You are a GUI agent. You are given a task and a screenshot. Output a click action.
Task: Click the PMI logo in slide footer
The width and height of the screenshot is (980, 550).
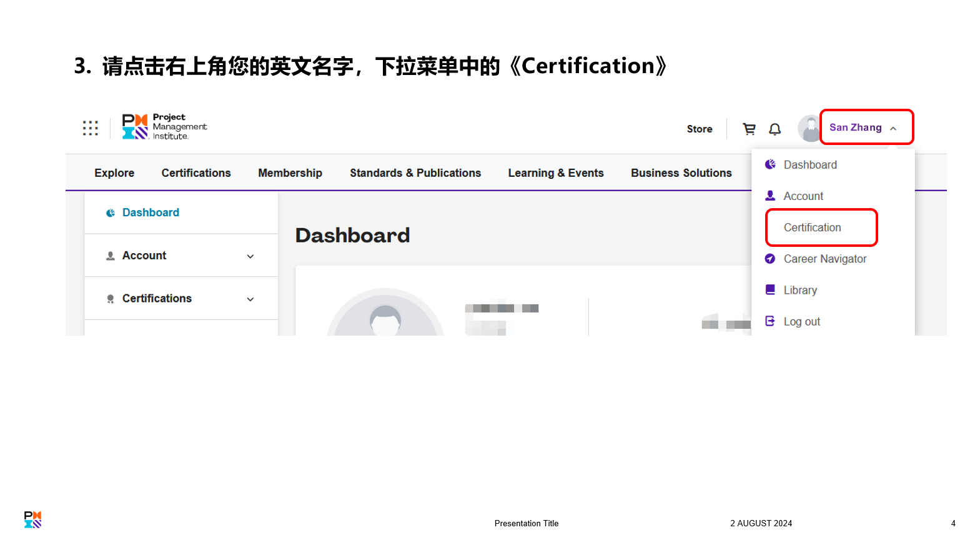(x=32, y=519)
